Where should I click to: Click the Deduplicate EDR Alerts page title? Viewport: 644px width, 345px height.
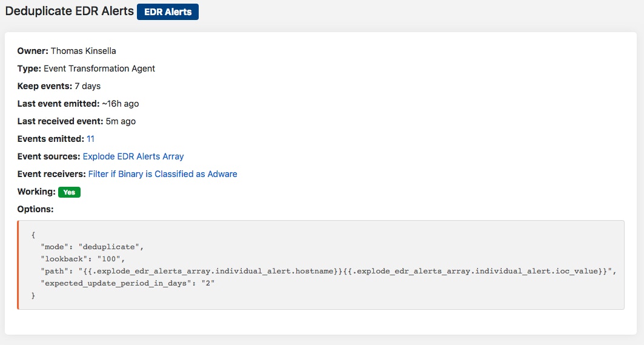70,11
